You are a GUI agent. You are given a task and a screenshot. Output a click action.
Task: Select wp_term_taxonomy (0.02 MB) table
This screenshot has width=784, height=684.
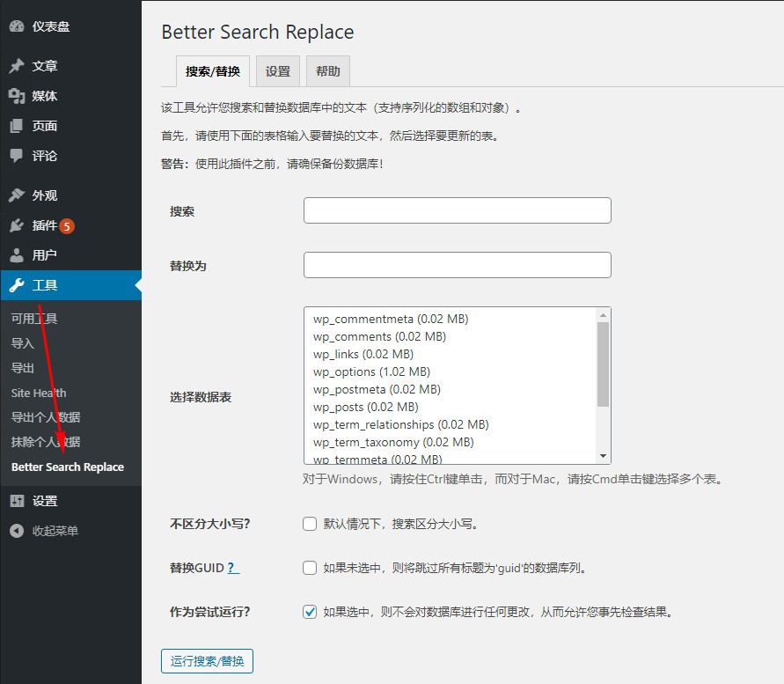pyautogui.click(x=393, y=442)
